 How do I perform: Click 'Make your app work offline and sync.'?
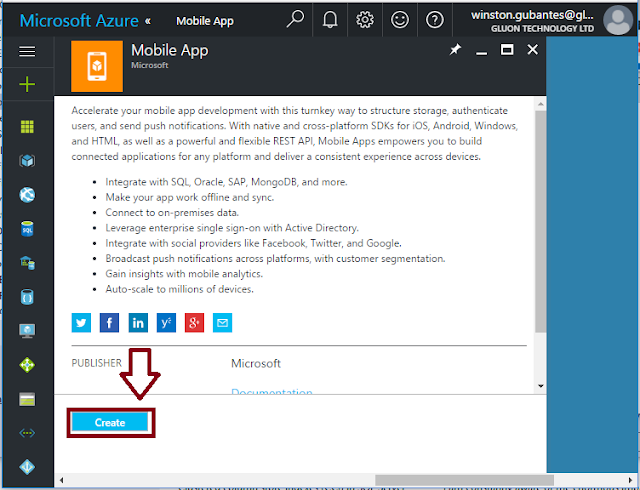(x=190, y=198)
